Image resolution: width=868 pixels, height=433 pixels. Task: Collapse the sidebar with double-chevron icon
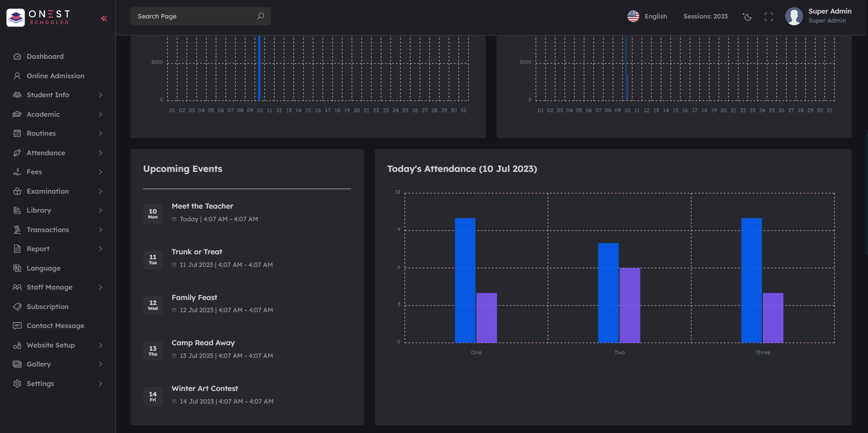(x=104, y=18)
